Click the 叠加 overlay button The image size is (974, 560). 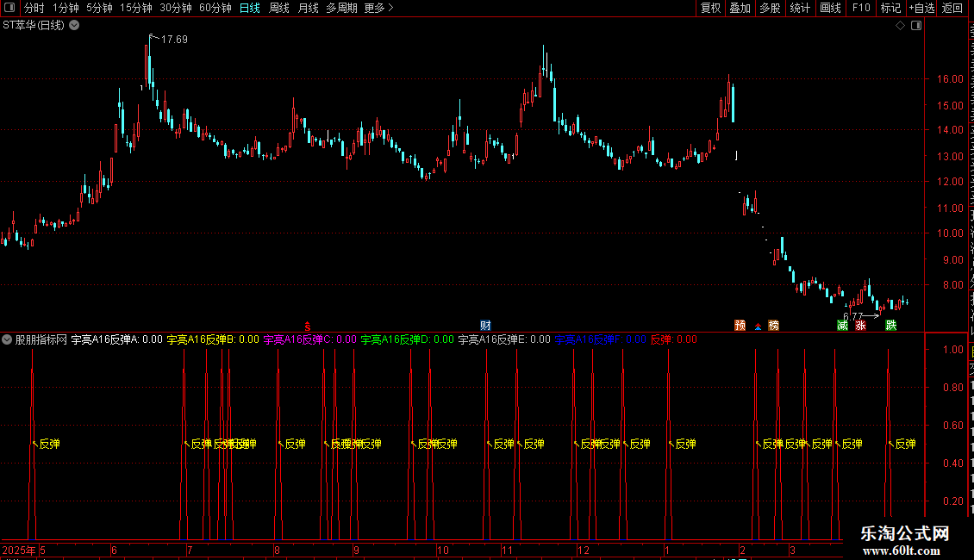pos(740,8)
